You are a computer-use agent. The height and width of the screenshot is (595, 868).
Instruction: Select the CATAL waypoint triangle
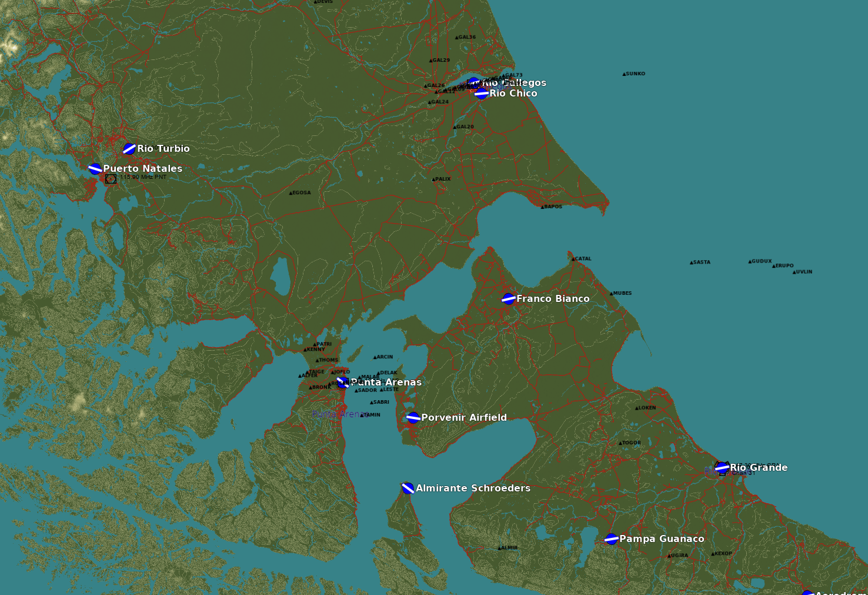point(573,259)
